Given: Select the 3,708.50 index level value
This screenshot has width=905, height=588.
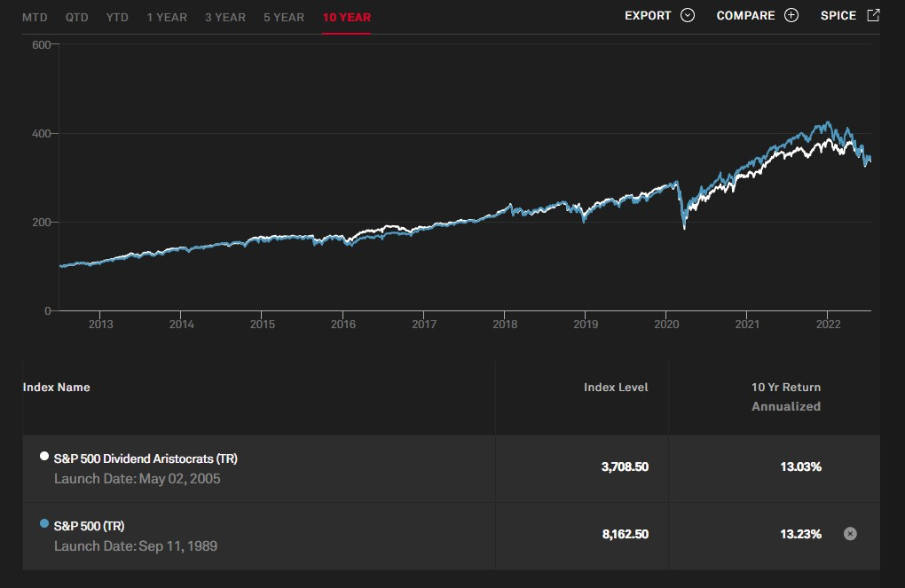Looking at the screenshot, I should [625, 466].
